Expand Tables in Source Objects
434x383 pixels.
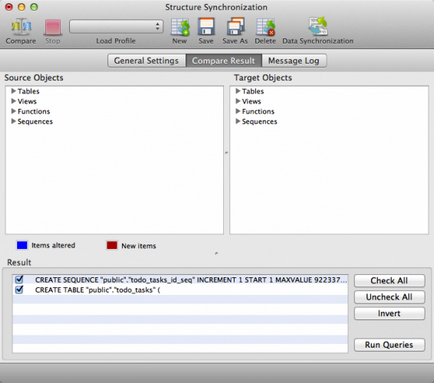[x=13, y=91]
